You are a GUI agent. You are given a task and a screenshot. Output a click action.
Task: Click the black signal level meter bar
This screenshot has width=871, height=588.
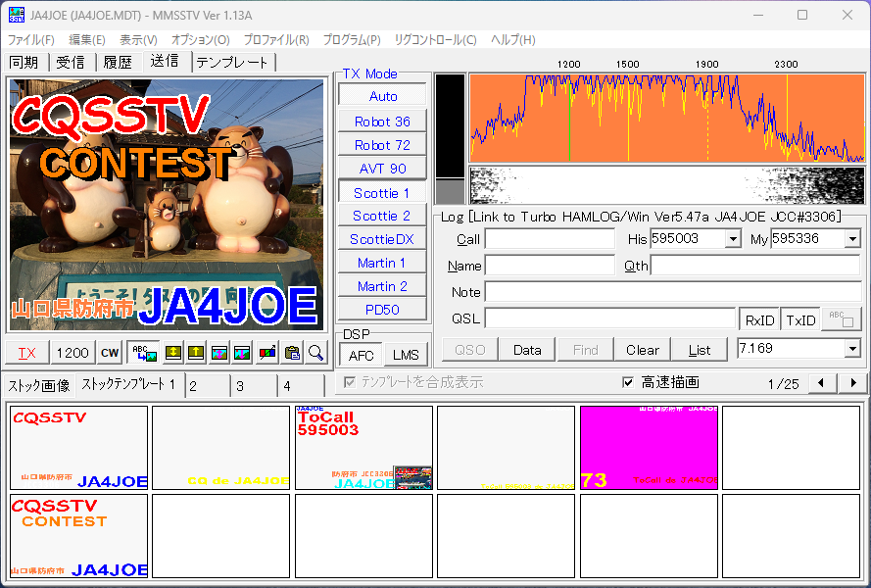tap(450, 139)
